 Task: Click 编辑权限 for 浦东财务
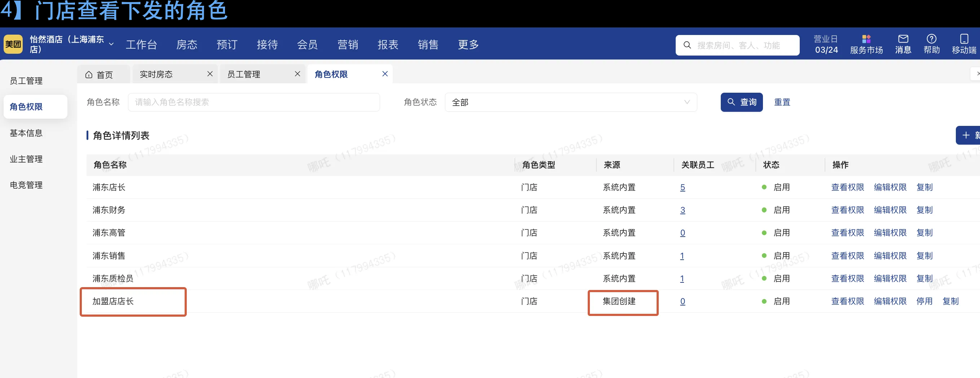(890, 210)
